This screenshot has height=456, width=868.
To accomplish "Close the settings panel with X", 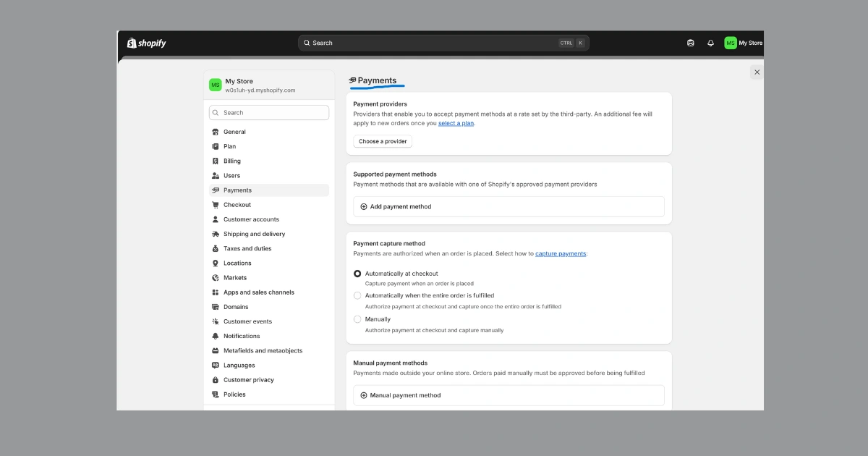I will [757, 72].
